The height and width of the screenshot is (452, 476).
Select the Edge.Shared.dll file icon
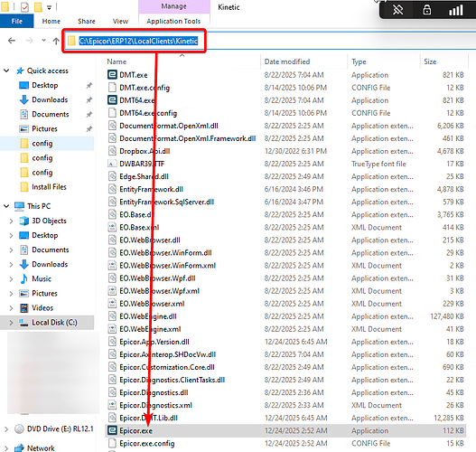point(112,176)
